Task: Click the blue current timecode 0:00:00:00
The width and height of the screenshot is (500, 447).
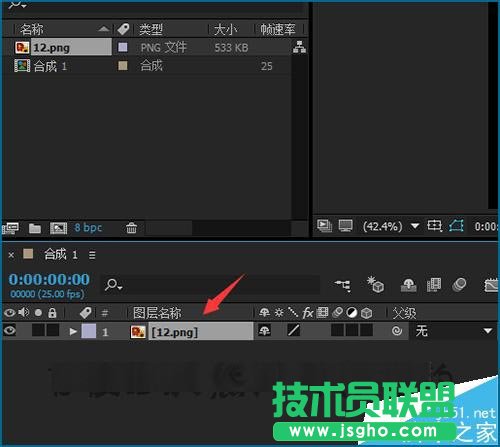Action: tap(49, 279)
